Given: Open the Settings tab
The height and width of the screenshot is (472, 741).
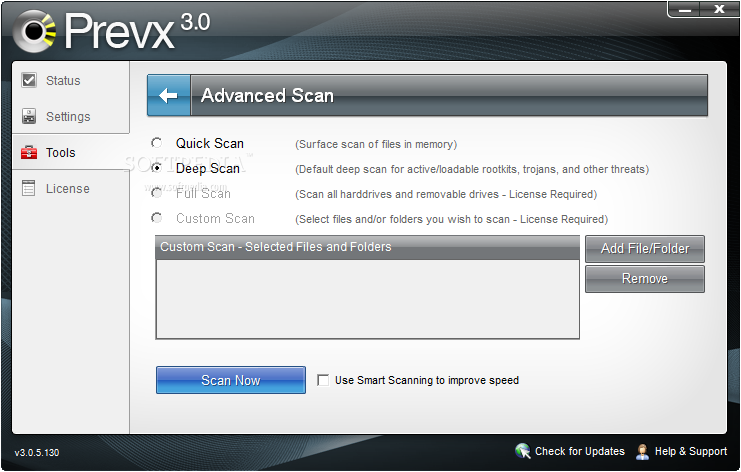Looking at the screenshot, I should (70, 116).
